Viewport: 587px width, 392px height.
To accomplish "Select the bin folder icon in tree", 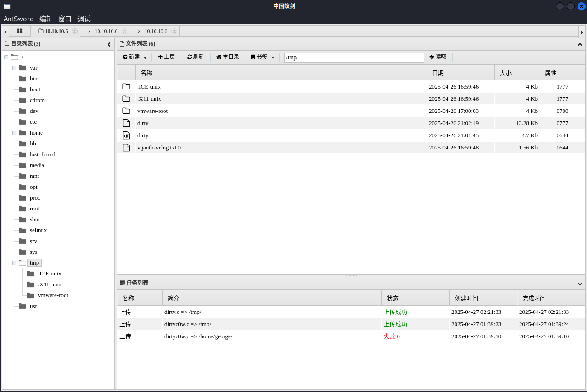I will pyautogui.click(x=23, y=79).
